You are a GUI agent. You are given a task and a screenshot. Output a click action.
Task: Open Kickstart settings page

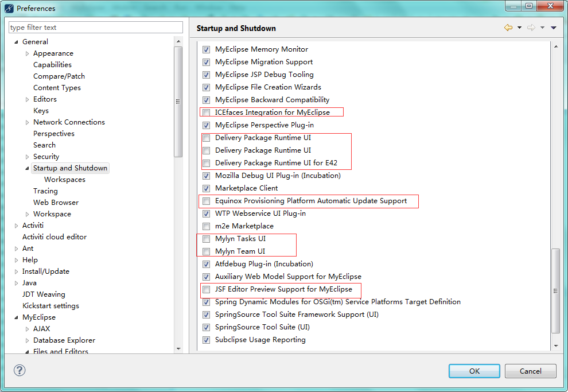[x=50, y=306]
